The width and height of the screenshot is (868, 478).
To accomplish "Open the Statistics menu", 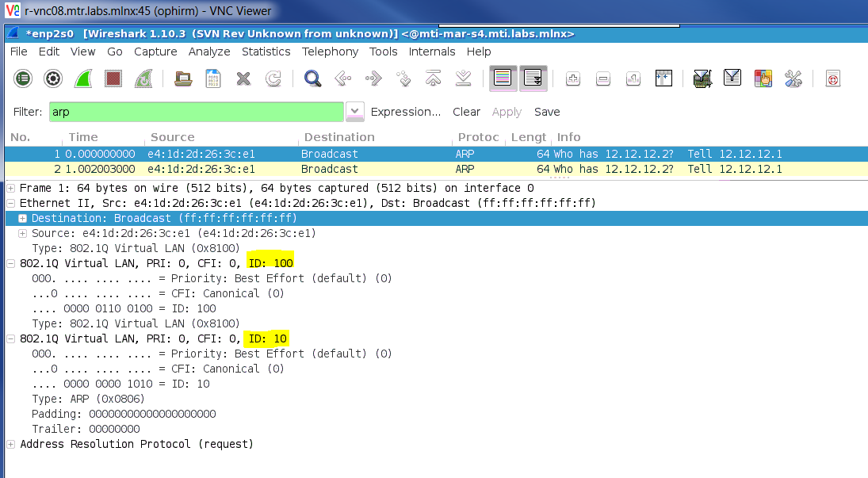I will [x=266, y=52].
